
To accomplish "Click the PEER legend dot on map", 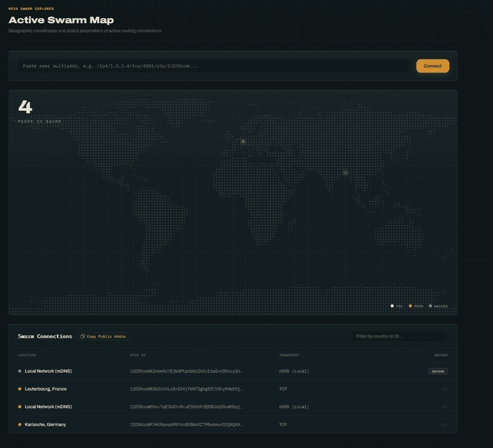I will pos(410,306).
